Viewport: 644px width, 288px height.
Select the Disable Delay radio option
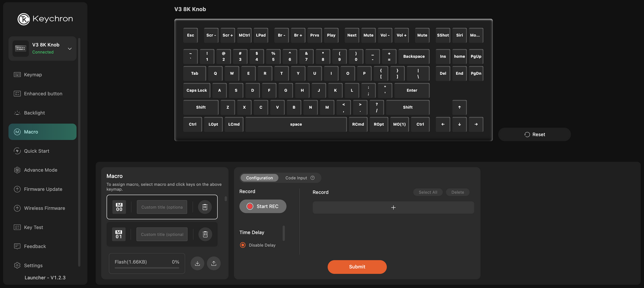pyautogui.click(x=243, y=245)
